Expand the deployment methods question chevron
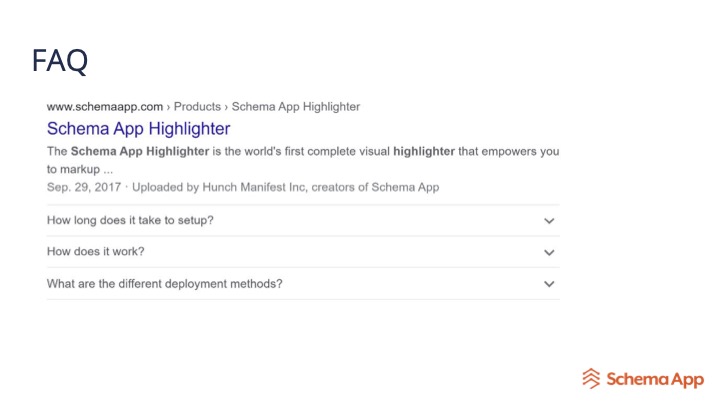The image size is (720, 405). [x=549, y=284]
